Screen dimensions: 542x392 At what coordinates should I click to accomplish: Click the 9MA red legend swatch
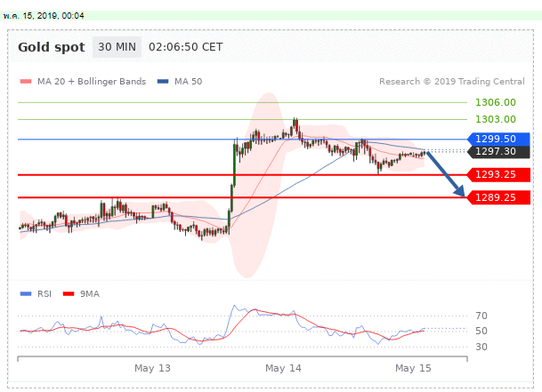tap(69, 294)
